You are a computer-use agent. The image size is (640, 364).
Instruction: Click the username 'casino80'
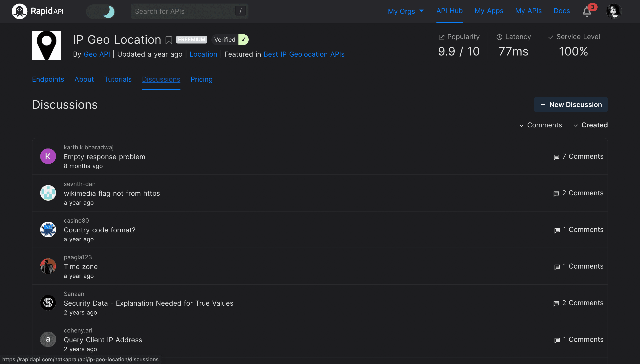pos(76,220)
